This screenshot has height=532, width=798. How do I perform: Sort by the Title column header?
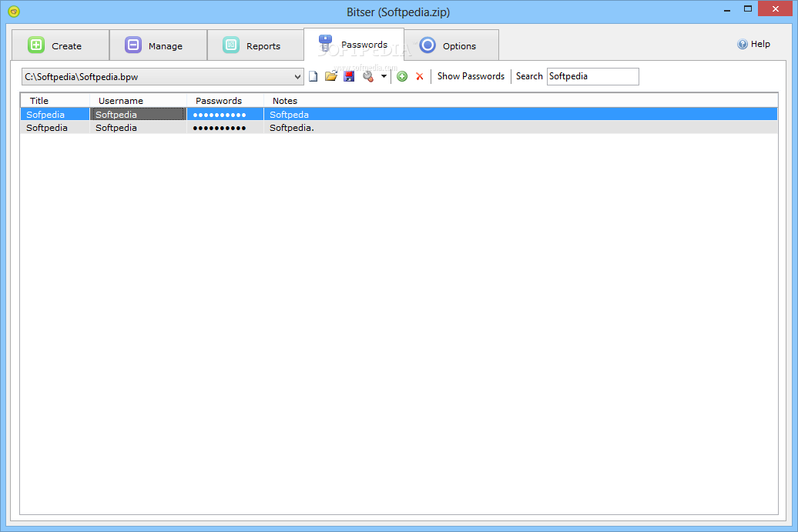[x=55, y=101]
